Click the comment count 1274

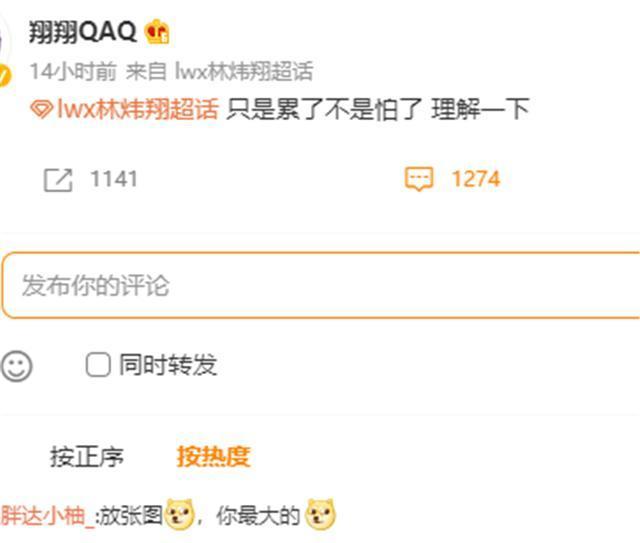pos(476,179)
